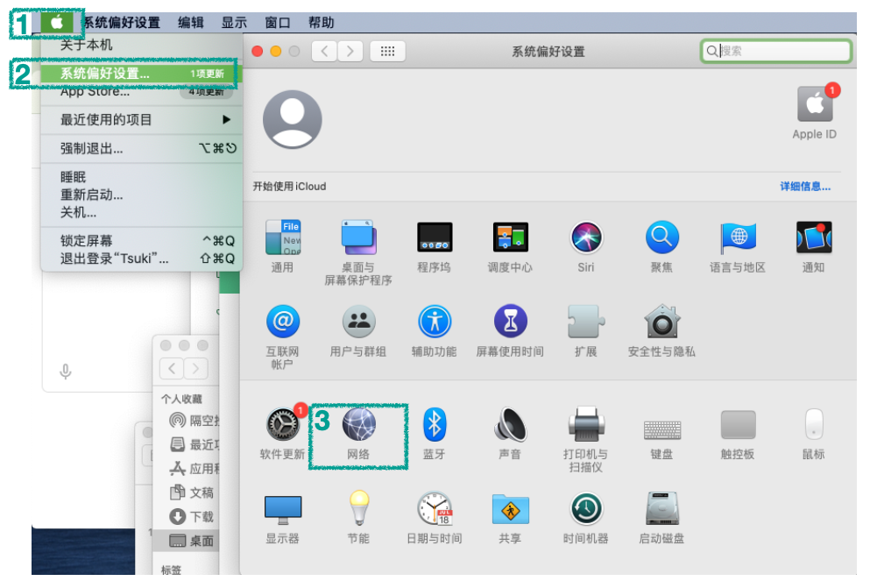This screenshot has width=870, height=588.
Task: Click the 详细信息… iCloud link
Action: click(x=805, y=187)
